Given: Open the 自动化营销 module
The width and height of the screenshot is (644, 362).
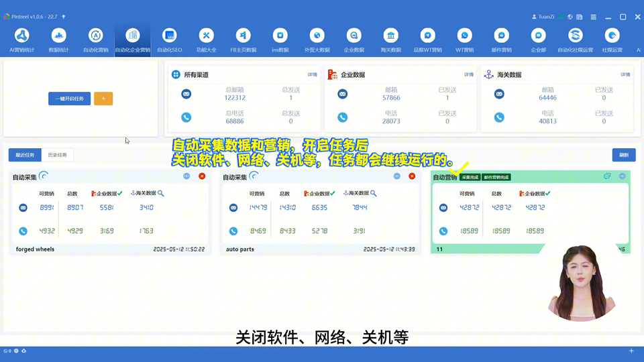Looking at the screenshot, I should (x=96, y=40).
